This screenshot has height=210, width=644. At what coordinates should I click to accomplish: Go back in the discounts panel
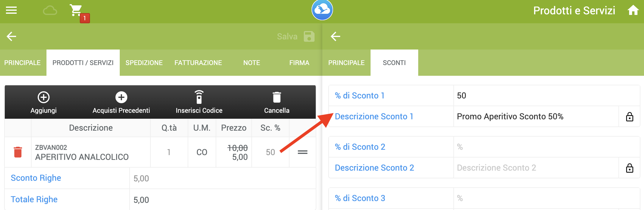335,36
